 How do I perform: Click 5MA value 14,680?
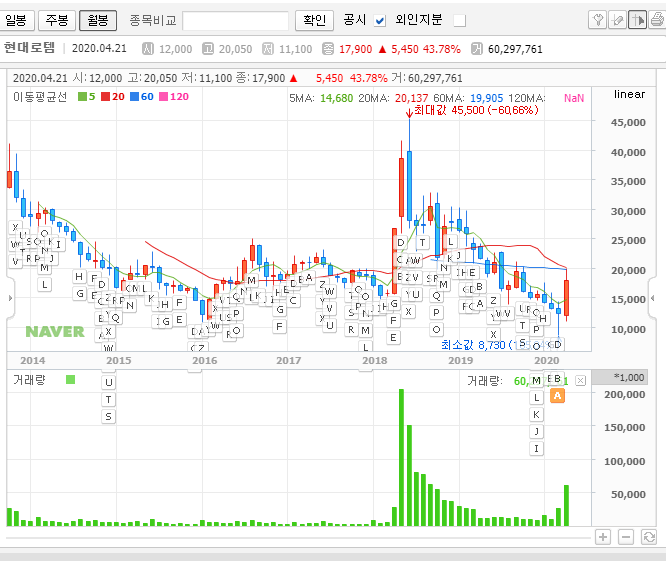coord(336,99)
